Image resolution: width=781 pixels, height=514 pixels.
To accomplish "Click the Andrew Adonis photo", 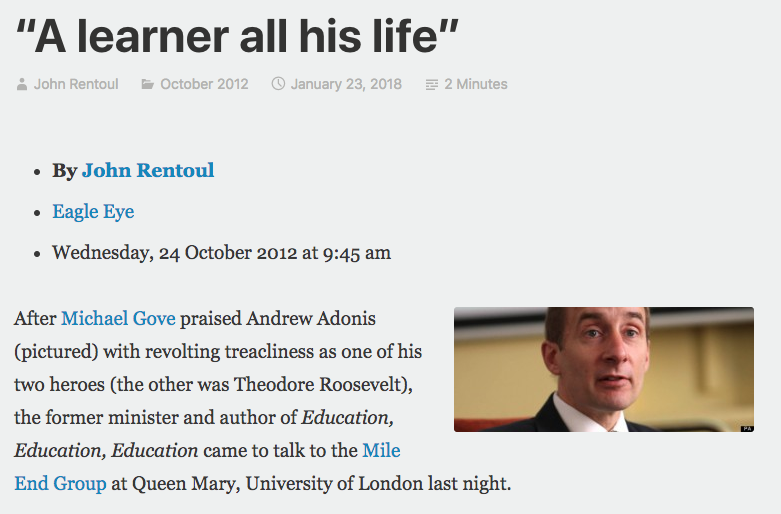I will pyautogui.click(x=604, y=370).
